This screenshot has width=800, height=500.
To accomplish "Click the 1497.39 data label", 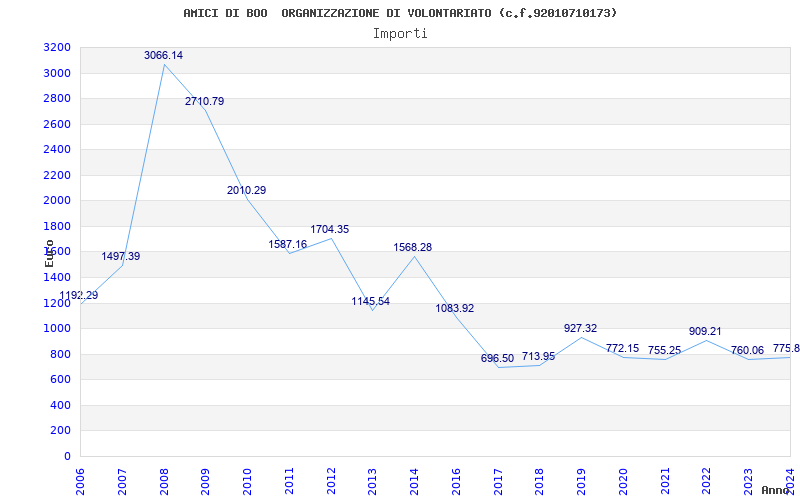I will 121,257.
